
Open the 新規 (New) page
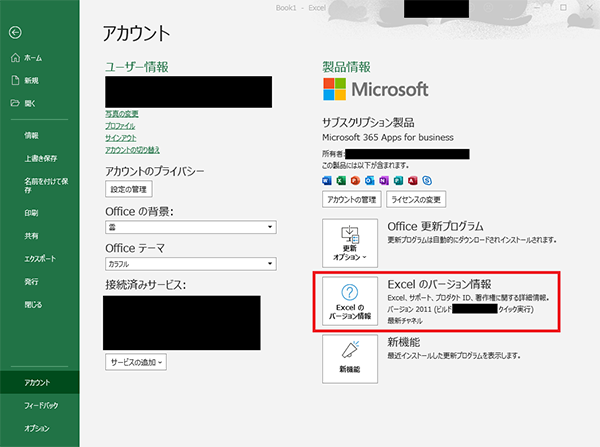point(25,80)
